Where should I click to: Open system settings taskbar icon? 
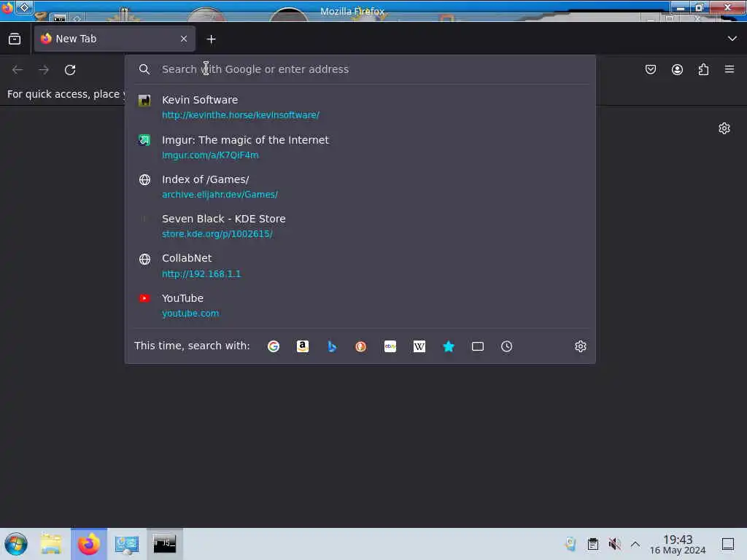tap(127, 544)
